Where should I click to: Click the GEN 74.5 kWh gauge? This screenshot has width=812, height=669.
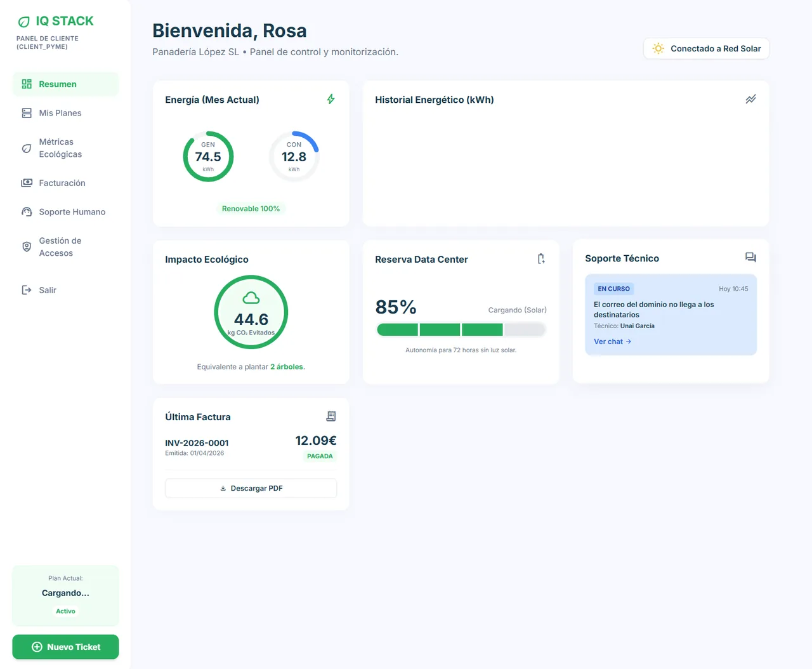click(208, 156)
